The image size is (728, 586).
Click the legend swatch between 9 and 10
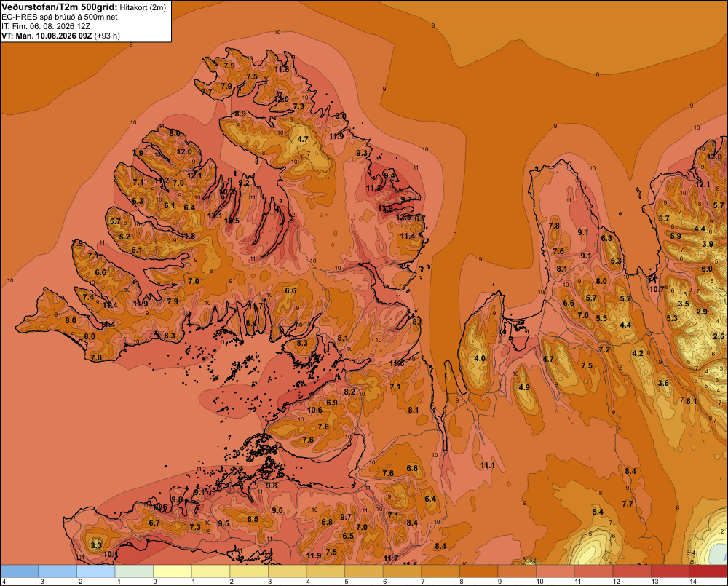click(517, 571)
